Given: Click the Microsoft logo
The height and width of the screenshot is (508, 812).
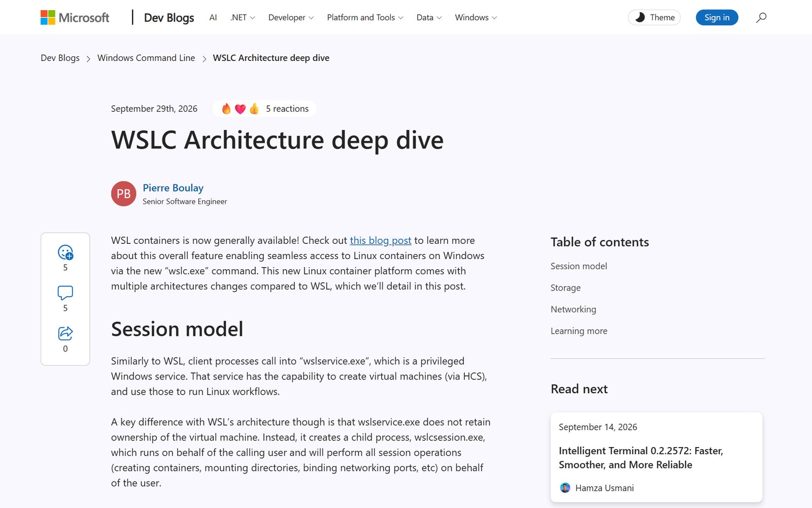Looking at the screenshot, I should 75,17.
